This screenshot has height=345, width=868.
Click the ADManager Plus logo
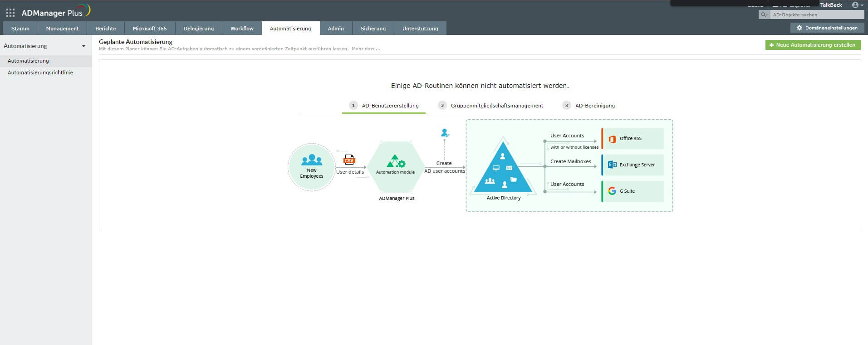(x=56, y=12)
